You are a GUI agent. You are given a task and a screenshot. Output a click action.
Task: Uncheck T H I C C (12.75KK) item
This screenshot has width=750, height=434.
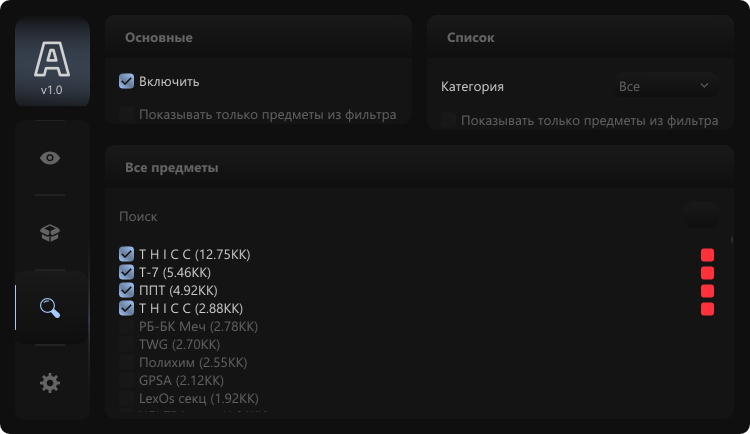126,254
